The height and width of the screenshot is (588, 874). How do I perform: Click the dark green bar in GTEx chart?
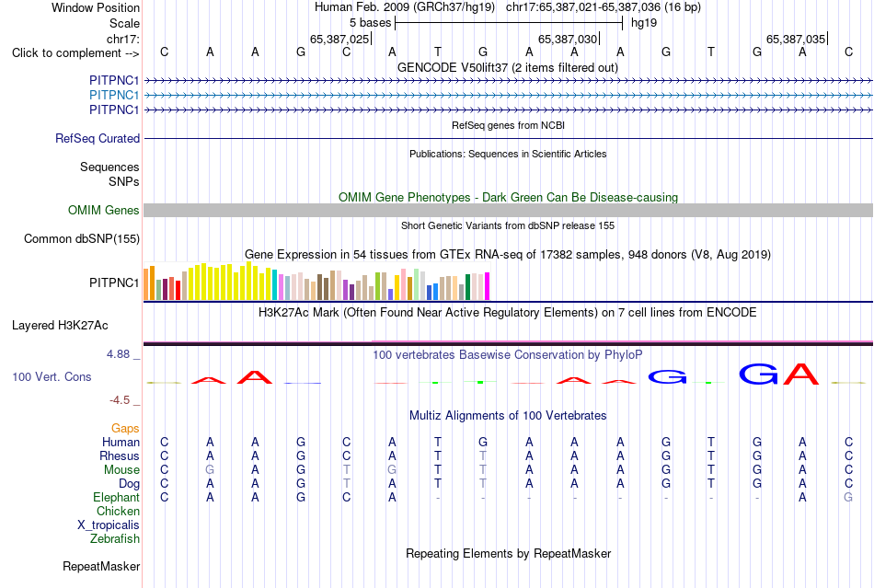467,288
